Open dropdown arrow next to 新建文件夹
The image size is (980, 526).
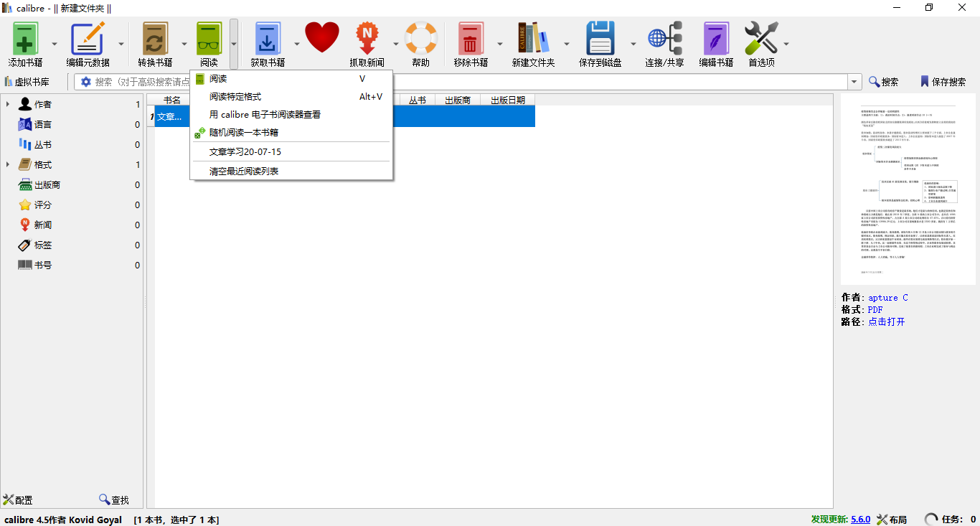[x=566, y=44]
